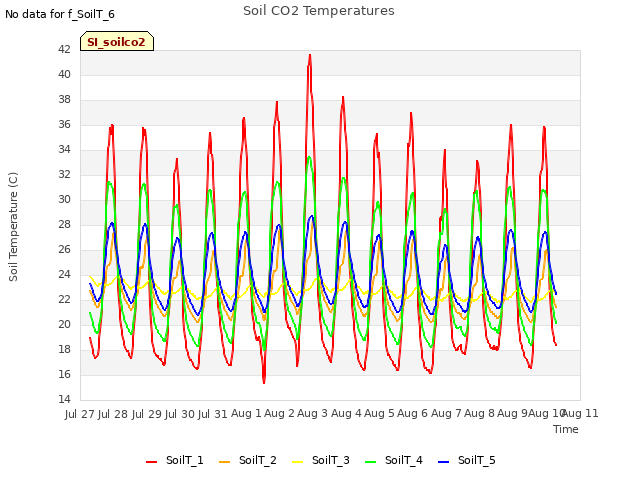Screen dimensions: 640x480
Task: Click the Jul 27 x-axis date label
Action: coord(80,414)
